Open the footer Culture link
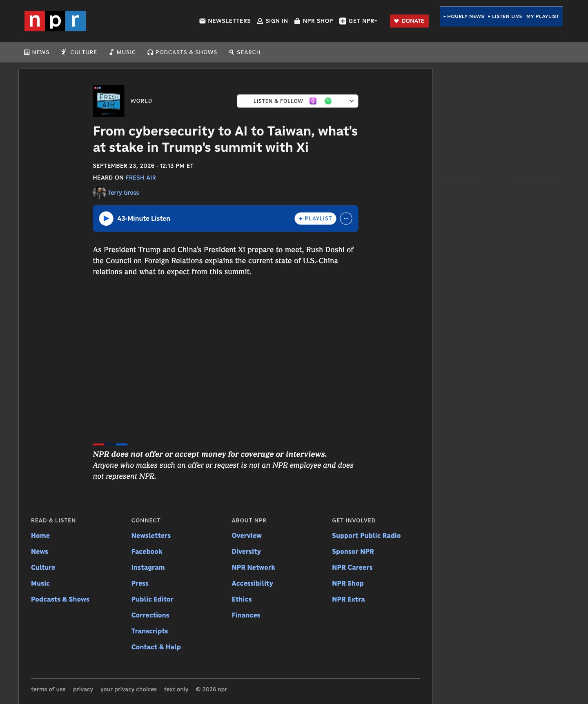The height and width of the screenshot is (704, 588). tap(43, 567)
